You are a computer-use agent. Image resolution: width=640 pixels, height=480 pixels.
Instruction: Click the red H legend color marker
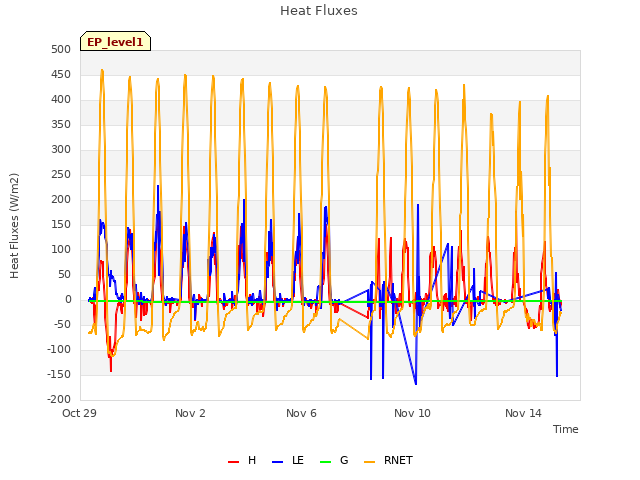click(x=233, y=462)
